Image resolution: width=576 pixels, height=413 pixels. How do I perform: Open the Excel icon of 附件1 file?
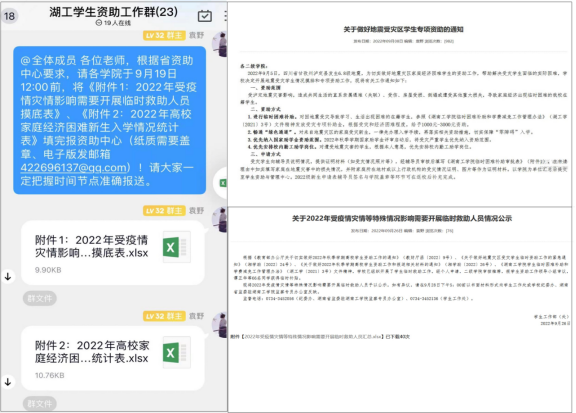point(176,247)
